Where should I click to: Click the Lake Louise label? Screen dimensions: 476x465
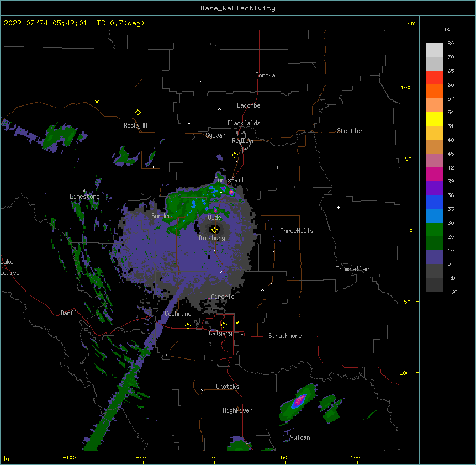coord(10,267)
